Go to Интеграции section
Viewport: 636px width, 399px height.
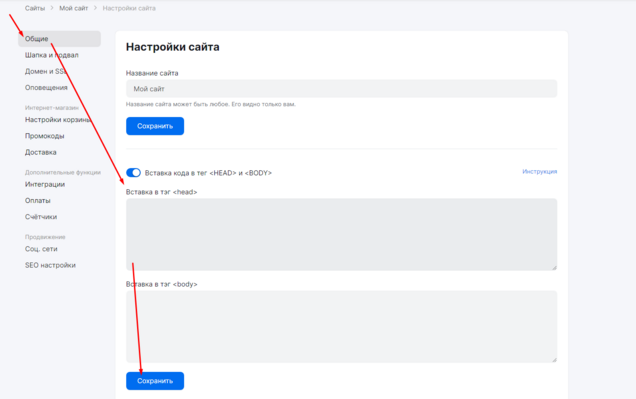[x=45, y=184]
